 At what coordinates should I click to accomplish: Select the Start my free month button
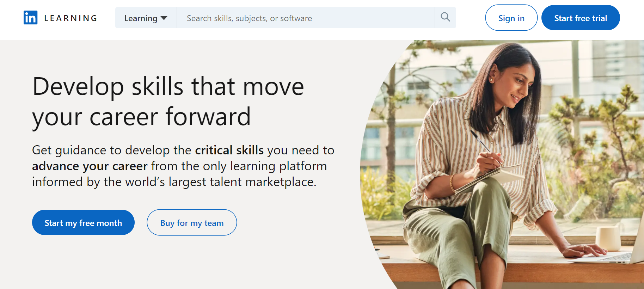click(83, 223)
